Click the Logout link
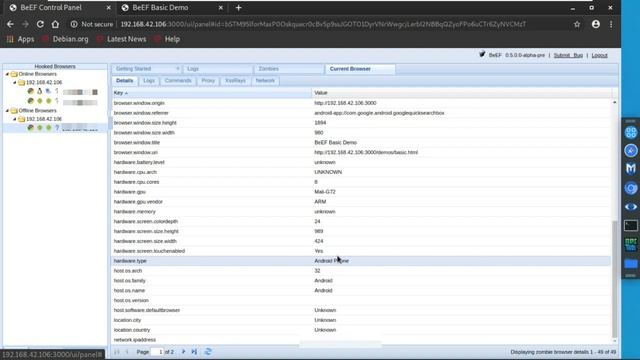Screen dimensions: 640x360 [x=600, y=55]
